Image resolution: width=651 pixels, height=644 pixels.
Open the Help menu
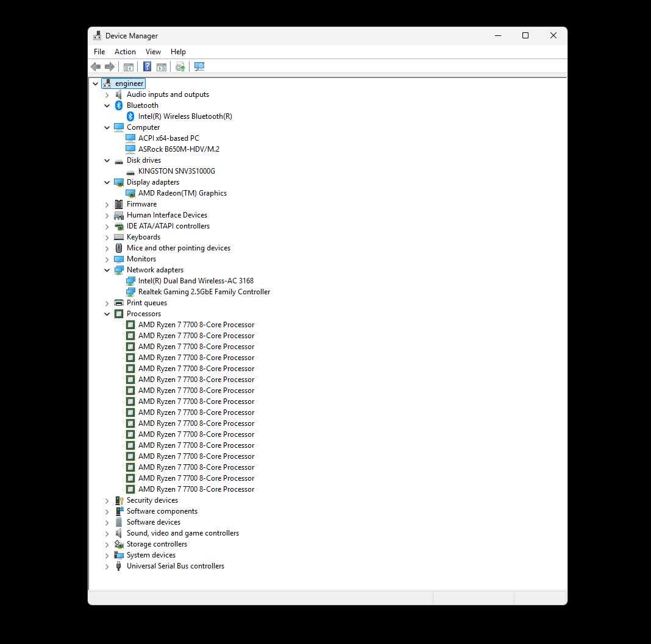pos(178,52)
